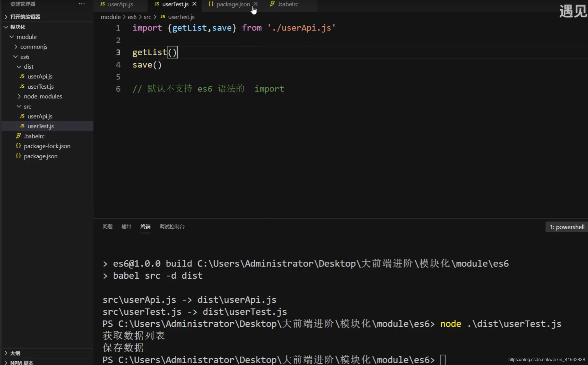Open the 输出 output panel tab

pyautogui.click(x=126, y=226)
